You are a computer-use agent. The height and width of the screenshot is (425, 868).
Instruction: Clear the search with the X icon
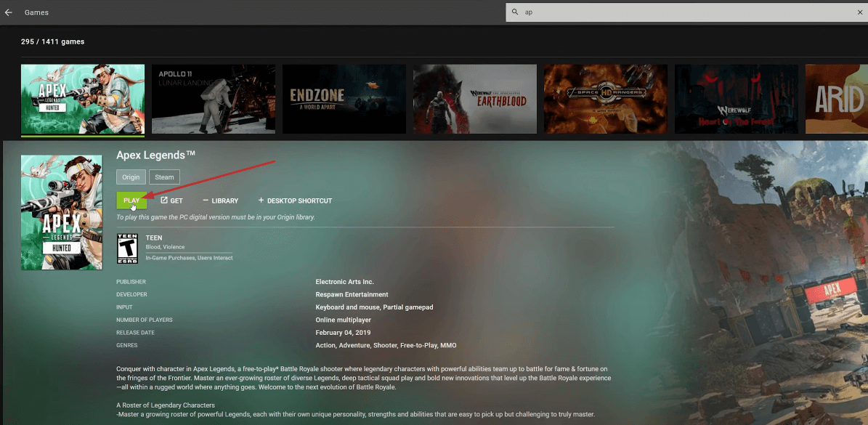pyautogui.click(x=860, y=12)
